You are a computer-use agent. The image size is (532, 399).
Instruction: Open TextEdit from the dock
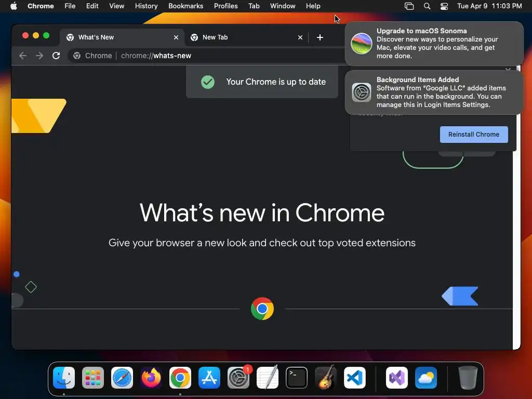[x=268, y=378]
